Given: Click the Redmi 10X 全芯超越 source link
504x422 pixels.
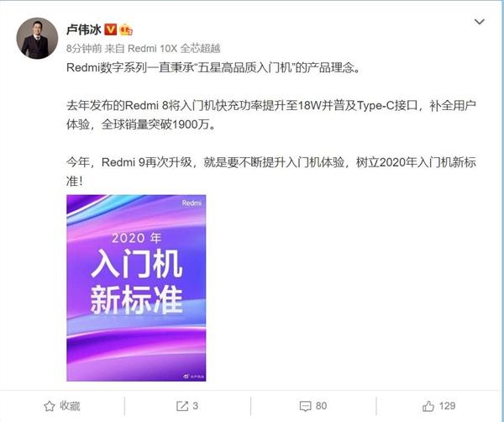Looking at the screenshot, I should [x=174, y=49].
